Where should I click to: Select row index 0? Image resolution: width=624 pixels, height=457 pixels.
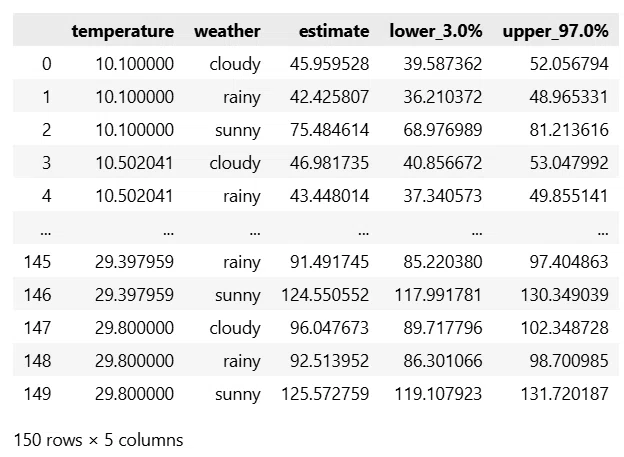point(47,64)
